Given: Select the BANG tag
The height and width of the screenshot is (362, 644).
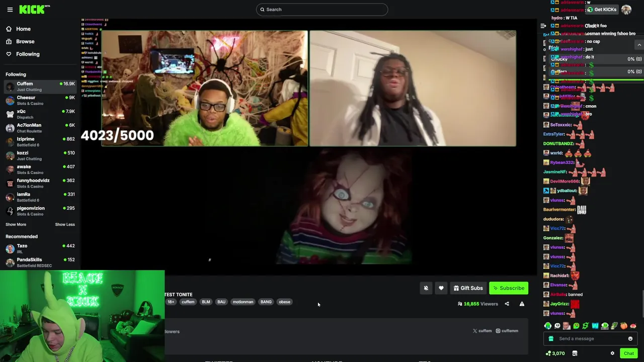Looking at the screenshot, I should pyautogui.click(x=266, y=302).
